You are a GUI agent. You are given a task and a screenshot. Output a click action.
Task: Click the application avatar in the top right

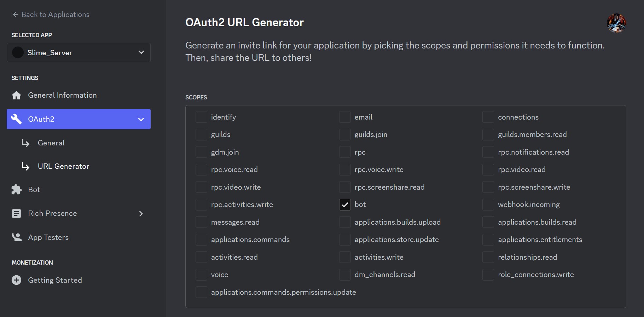[x=616, y=23]
